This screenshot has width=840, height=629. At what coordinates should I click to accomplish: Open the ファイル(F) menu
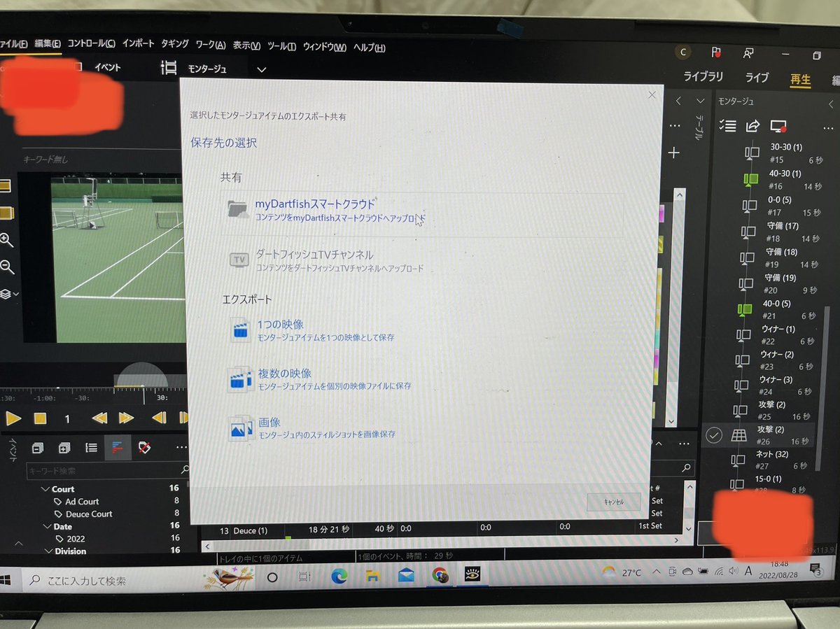[13, 43]
